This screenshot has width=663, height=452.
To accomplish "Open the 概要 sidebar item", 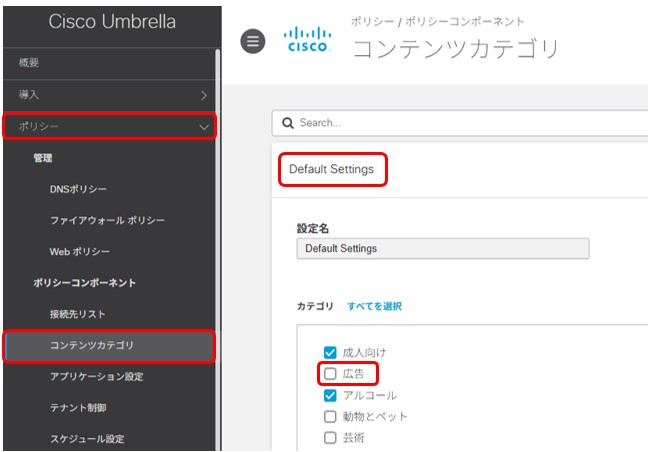I will (x=110, y=63).
